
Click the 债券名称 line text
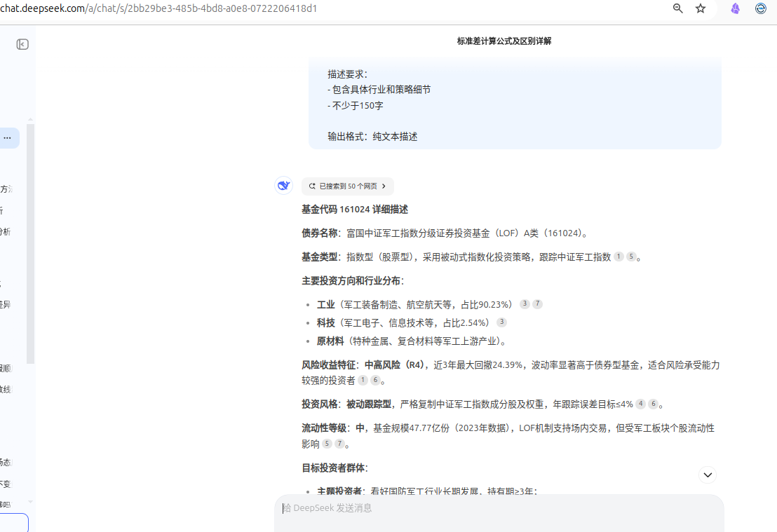coord(446,233)
